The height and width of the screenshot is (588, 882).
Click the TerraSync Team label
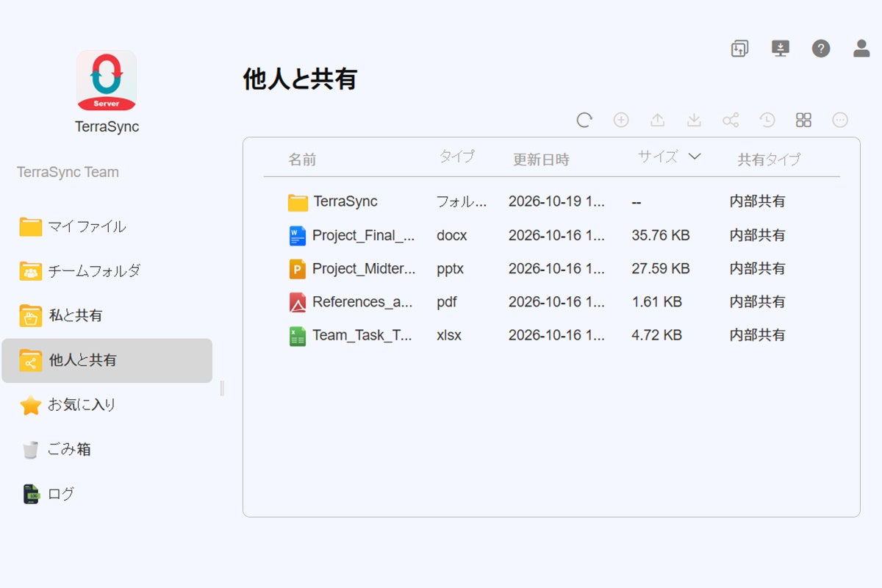coord(68,172)
